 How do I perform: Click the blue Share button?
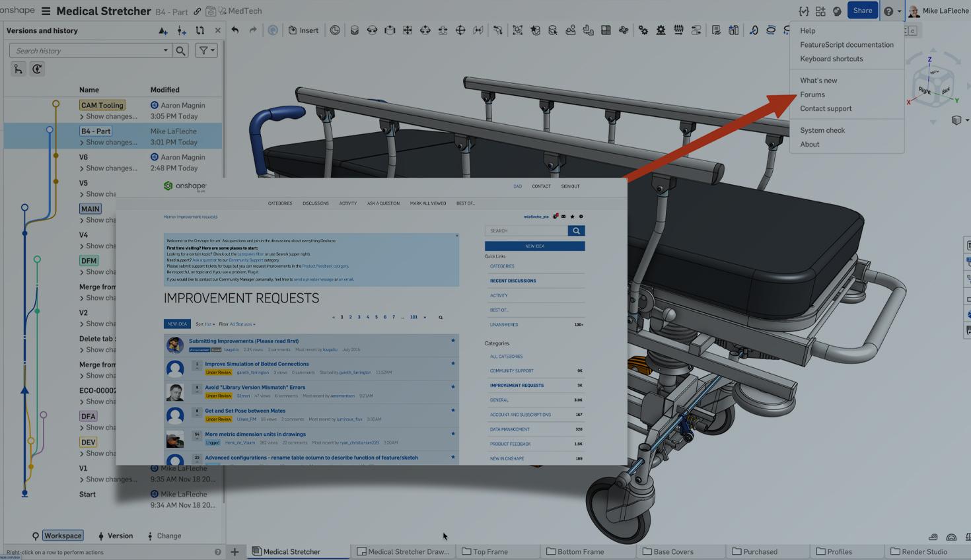(862, 11)
